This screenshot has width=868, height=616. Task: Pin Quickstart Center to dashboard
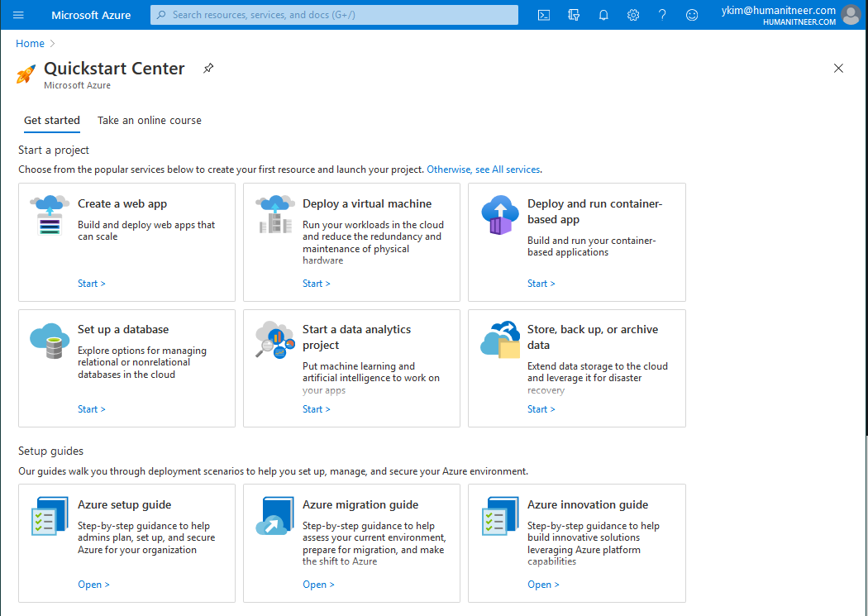coord(208,68)
